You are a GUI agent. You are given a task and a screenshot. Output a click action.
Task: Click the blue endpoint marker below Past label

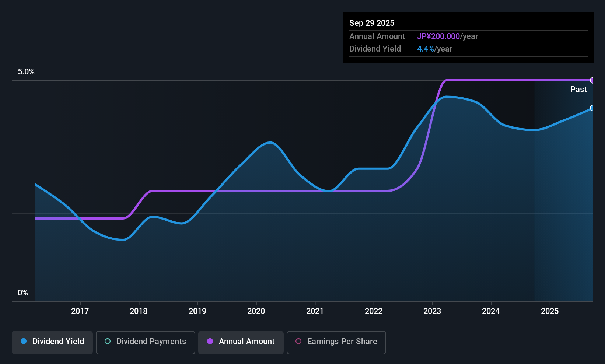[592, 108]
